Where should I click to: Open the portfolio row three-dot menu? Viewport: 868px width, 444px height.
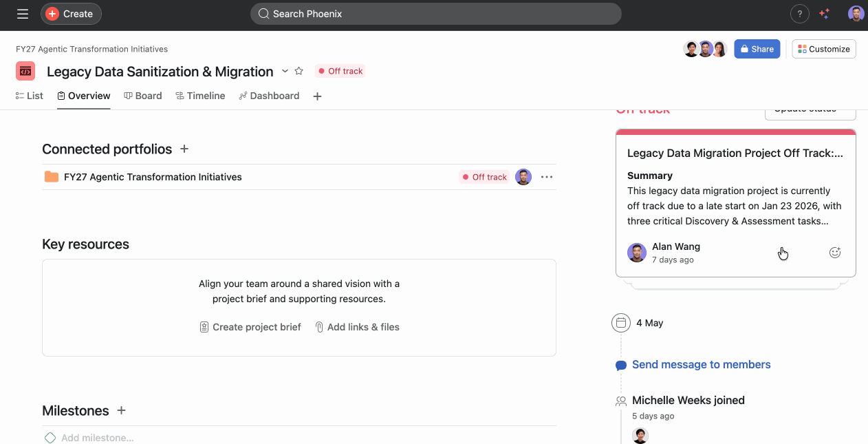(x=547, y=177)
